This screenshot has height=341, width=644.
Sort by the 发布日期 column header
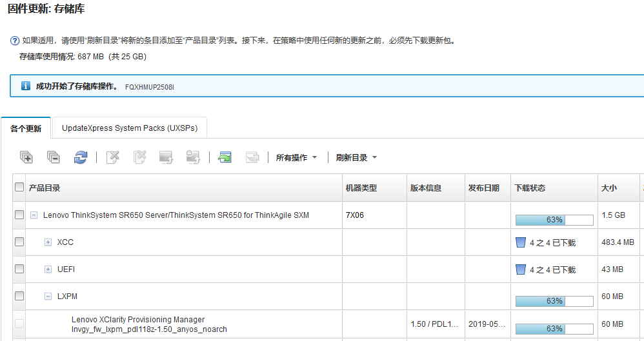(x=488, y=188)
